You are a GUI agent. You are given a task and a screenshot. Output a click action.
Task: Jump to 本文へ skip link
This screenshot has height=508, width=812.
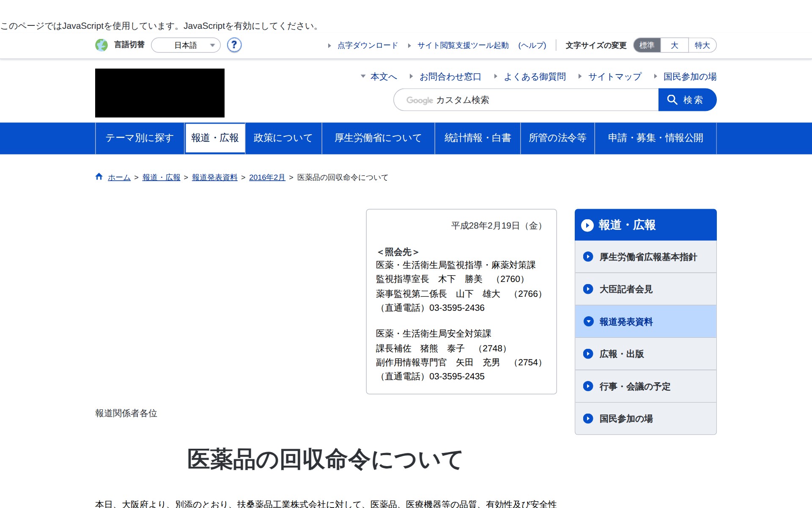(383, 77)
